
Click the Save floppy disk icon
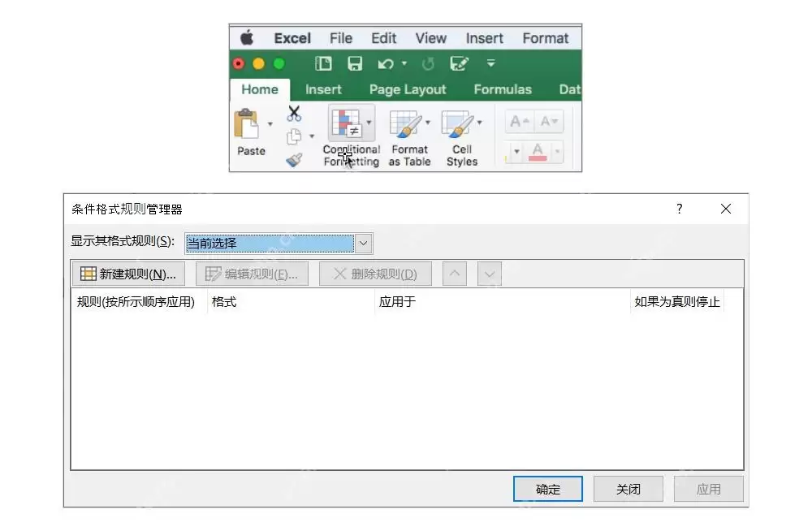coord(355,63)
